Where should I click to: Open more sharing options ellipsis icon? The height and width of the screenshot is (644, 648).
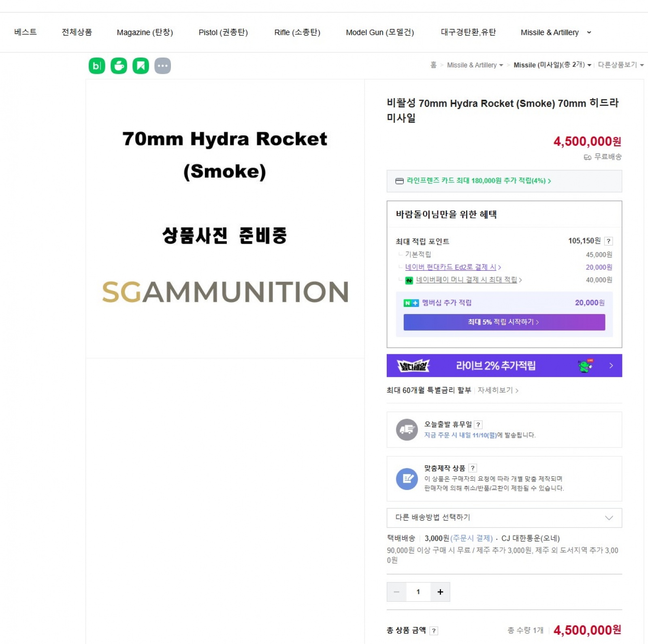[162, 66]
